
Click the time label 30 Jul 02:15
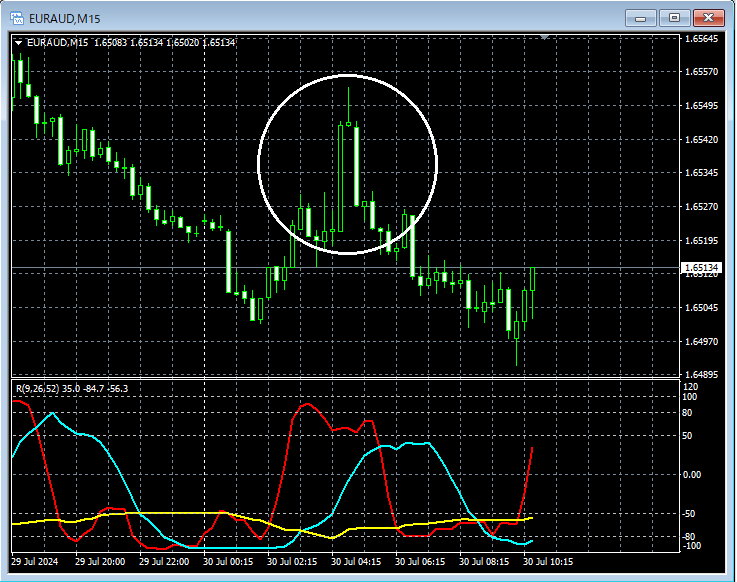tap(292, 562)
